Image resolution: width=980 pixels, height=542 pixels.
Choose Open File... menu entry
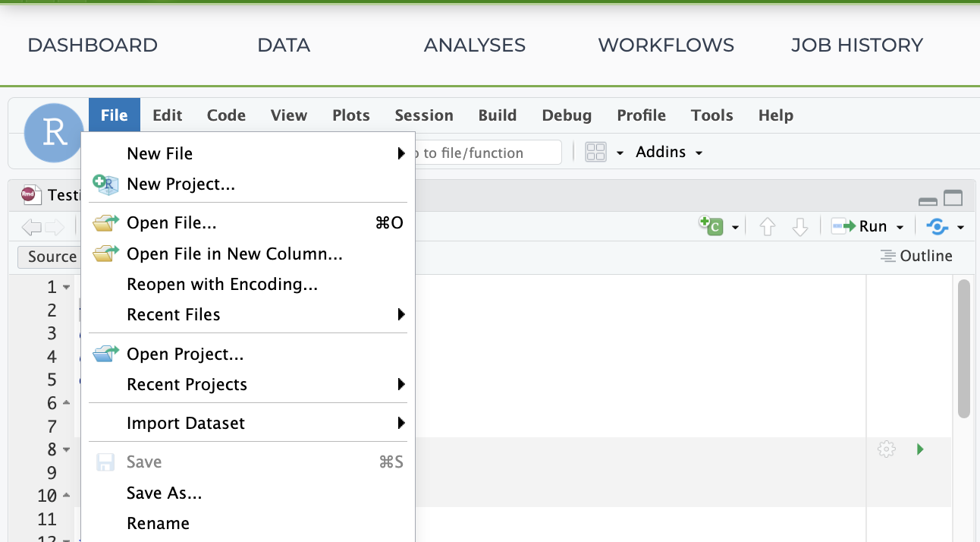point(248,223)
